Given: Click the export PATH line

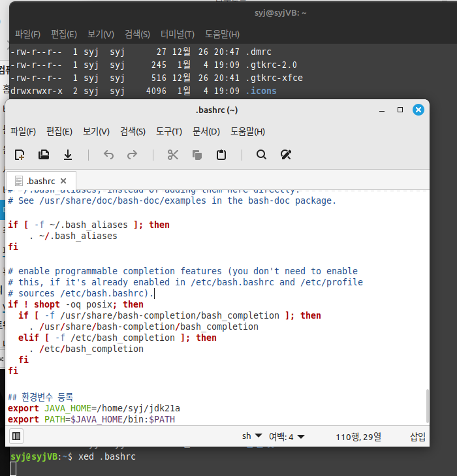Looking at the screenshot, I should click(x=91, y=420).
